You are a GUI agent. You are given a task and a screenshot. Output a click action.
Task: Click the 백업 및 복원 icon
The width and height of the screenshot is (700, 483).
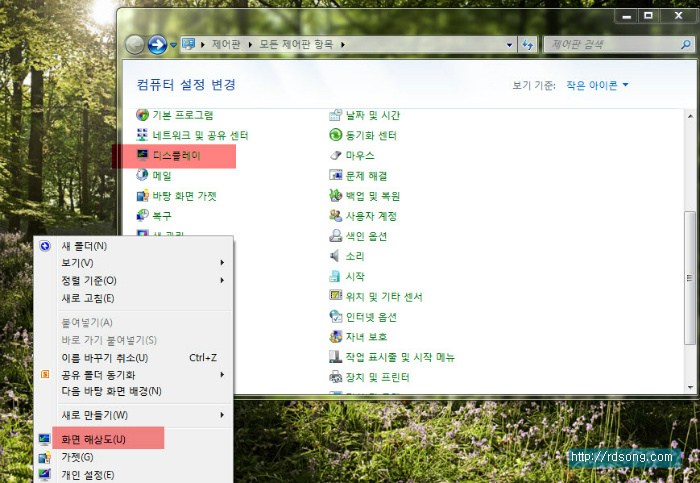point(336,196)
